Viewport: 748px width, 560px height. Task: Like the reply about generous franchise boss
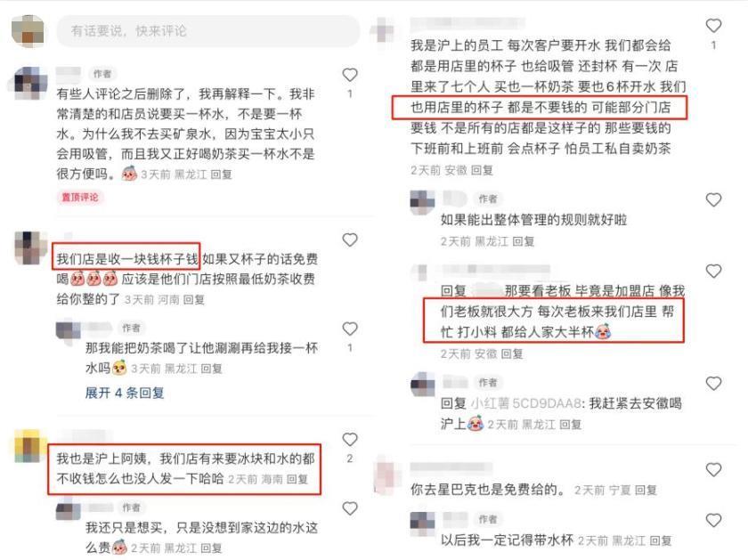(x=713, y=271)
